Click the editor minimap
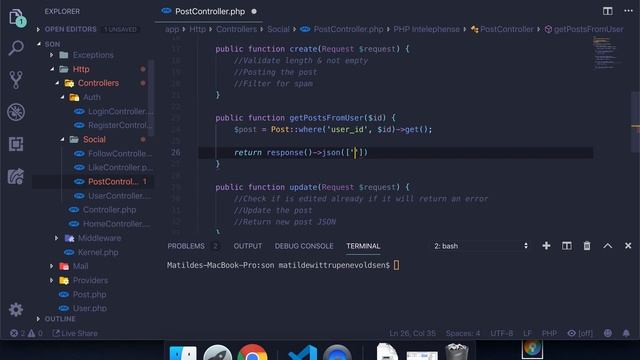This screenshot has width=640, height=360. coord(607,53)
